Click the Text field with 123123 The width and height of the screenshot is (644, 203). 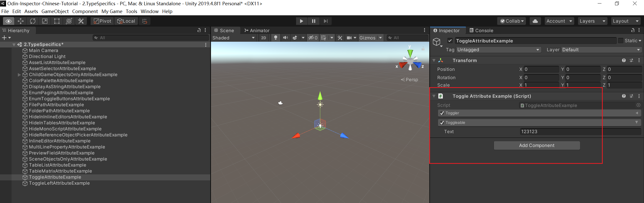point(580,132)
